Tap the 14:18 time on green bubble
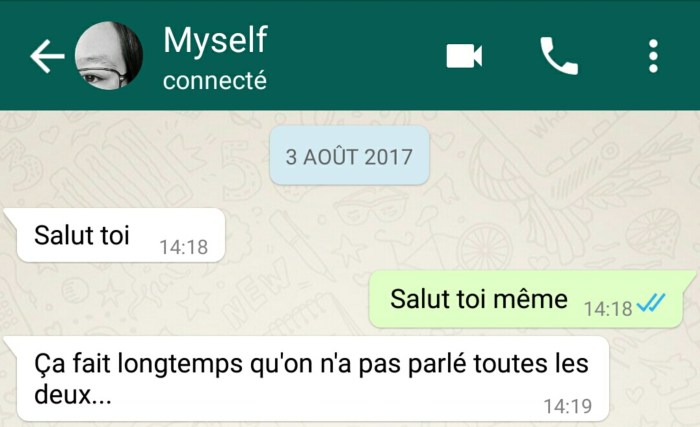Viewport: 700px width, 427px height. click(x=608, y=309)
